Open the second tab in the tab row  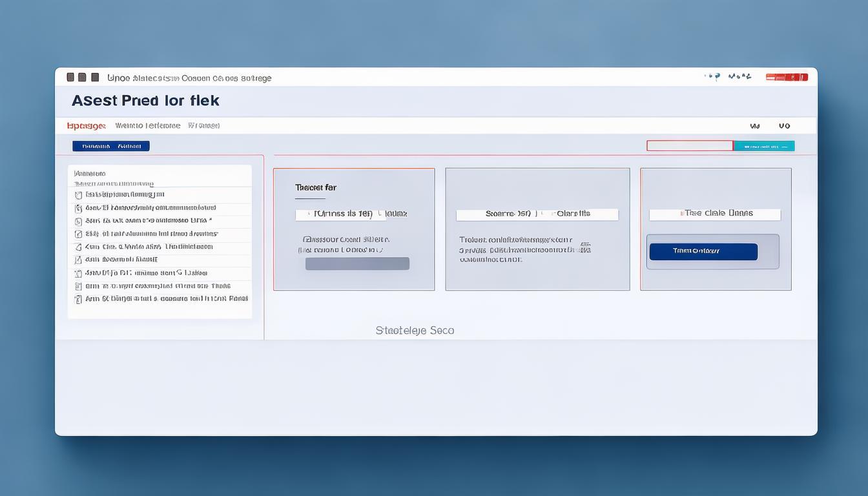coord(148,126)
